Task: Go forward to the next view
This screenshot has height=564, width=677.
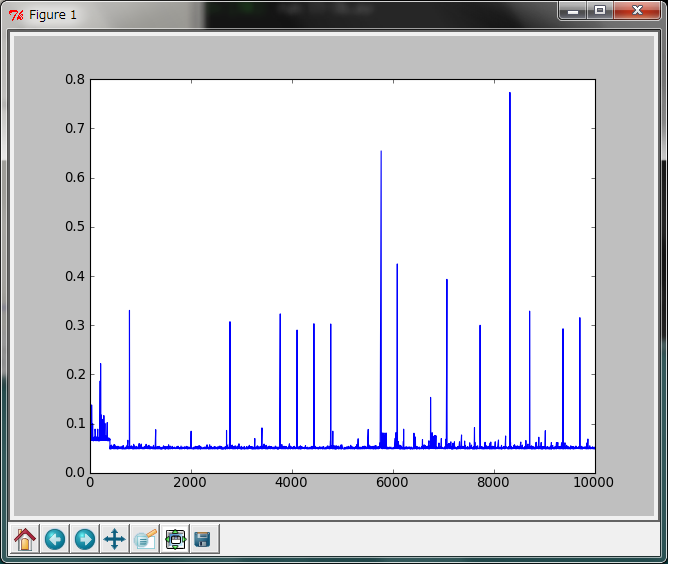Action: (85, 539)
